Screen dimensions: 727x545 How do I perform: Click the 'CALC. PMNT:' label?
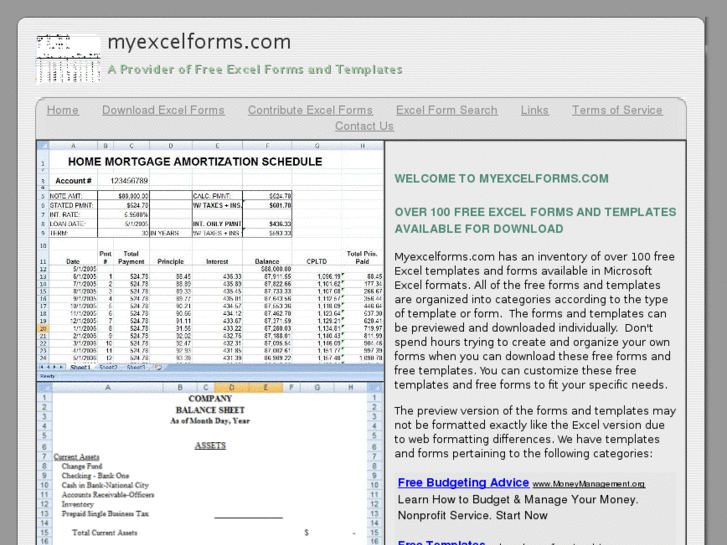point(211,196)
